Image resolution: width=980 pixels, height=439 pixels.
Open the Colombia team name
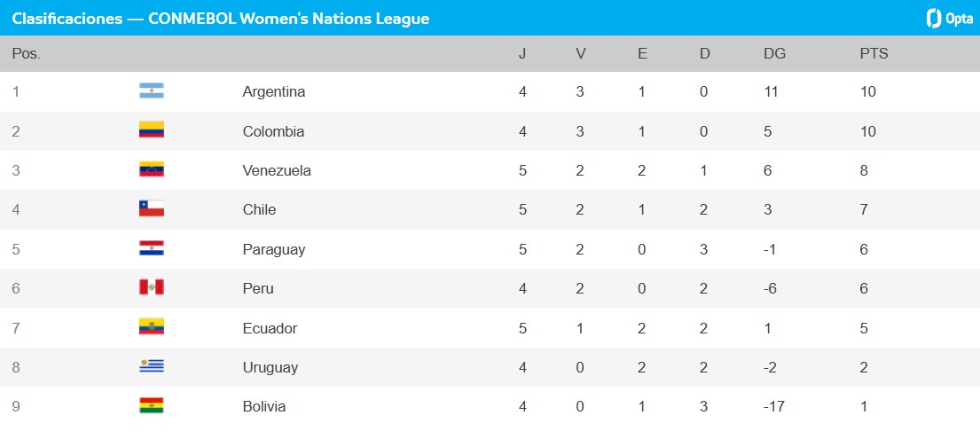[273, 131]
